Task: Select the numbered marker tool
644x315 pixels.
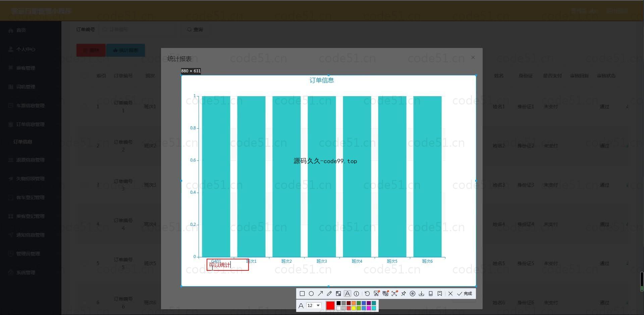Action: coord(357,294)
